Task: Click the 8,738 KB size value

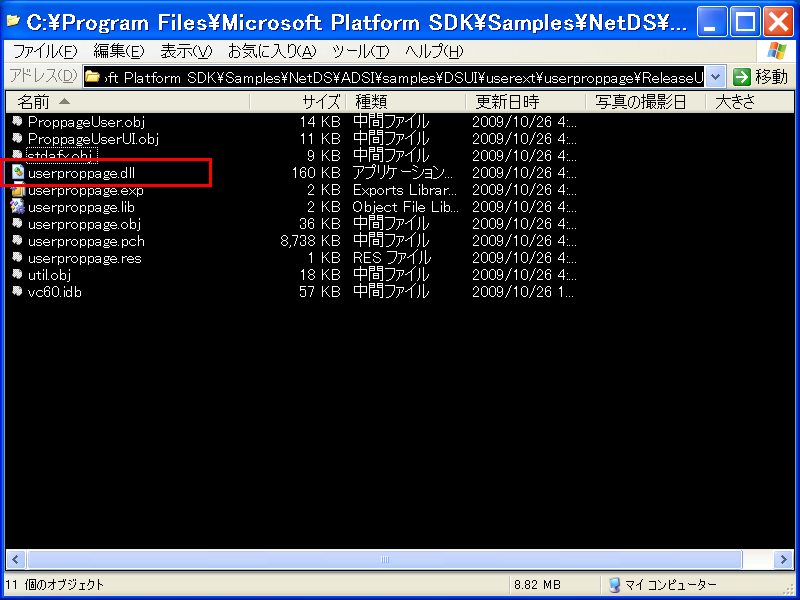Action: point(310,241)
